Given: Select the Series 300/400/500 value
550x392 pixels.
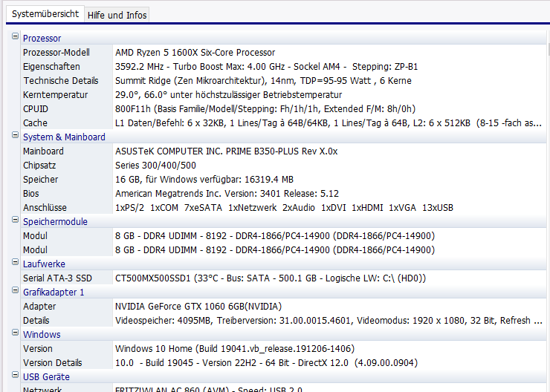Looking at the screenshot, I should click(x=155, y=166).
